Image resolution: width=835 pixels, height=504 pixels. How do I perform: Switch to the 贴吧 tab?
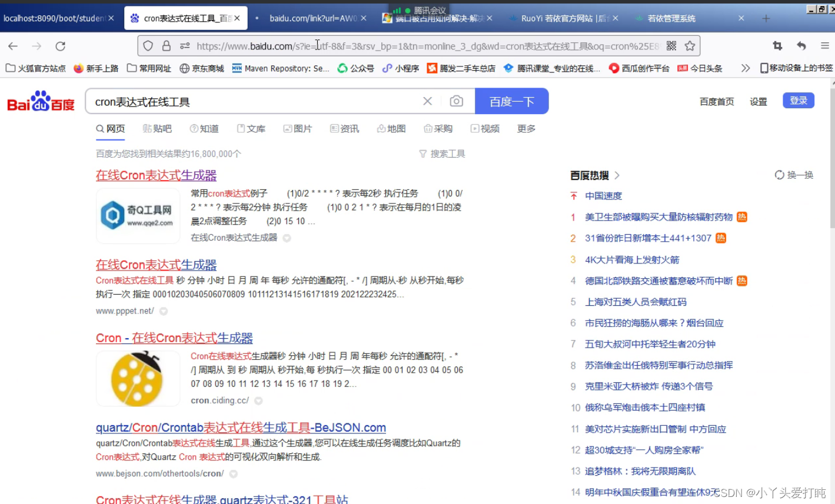click(157, 129)
